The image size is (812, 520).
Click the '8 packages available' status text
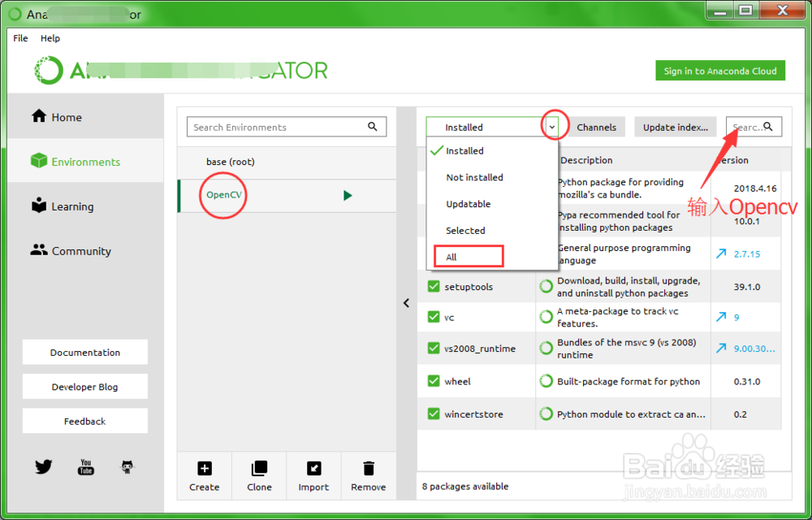(x=465, y=487)
